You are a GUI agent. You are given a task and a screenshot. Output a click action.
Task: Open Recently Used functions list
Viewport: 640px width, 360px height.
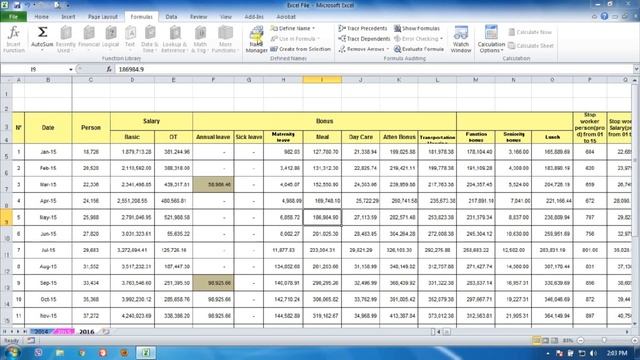tap(65, 39)
